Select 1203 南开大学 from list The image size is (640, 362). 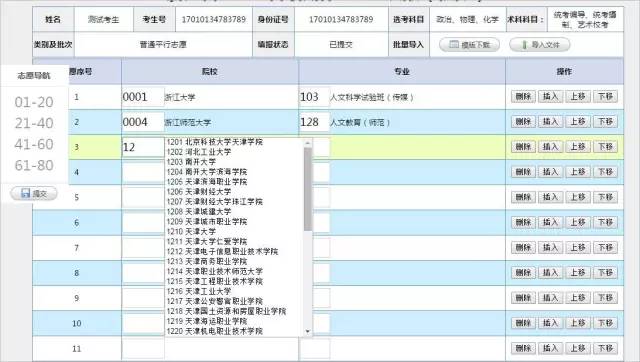tap(191, 162)
